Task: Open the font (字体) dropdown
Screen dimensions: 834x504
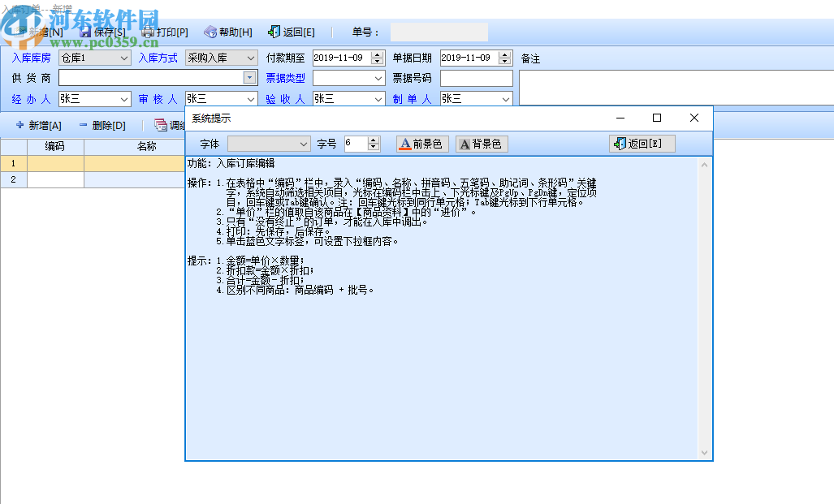Action: click(303, 144)
